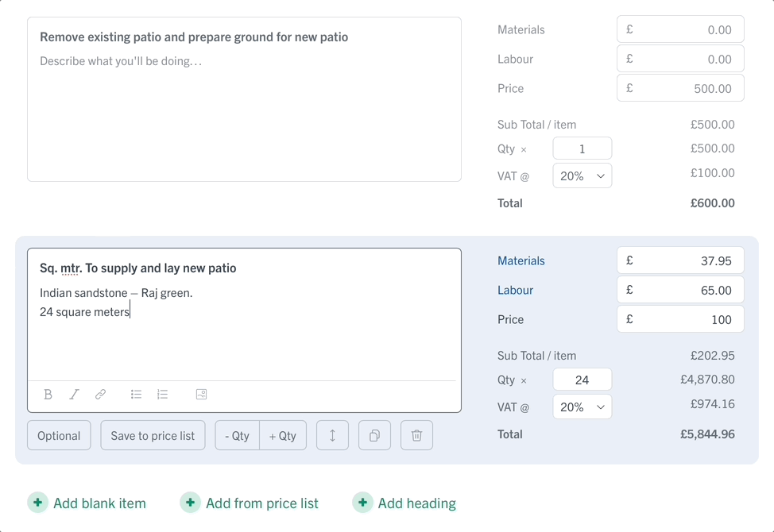Add blank item to the quote
774x532 pixels.
point(87,503)
